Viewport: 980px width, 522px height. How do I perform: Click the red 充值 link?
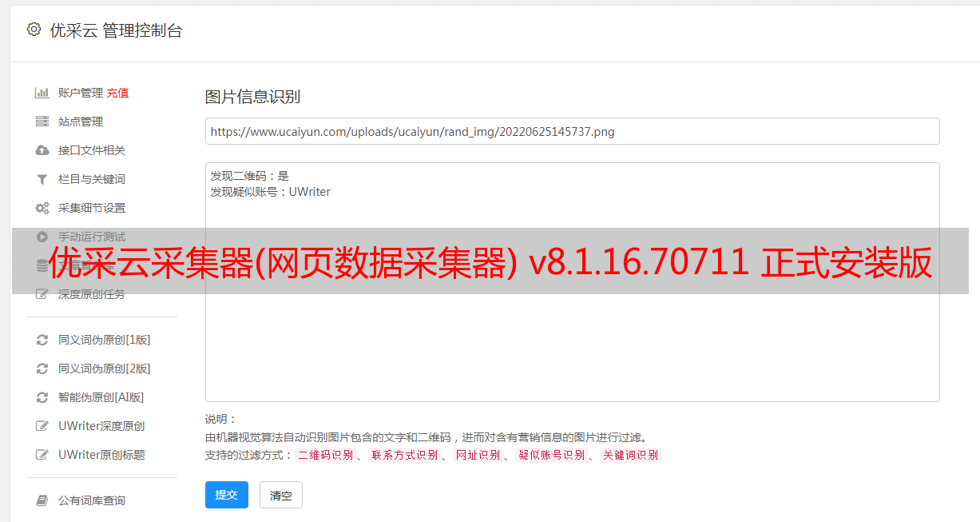[x=117, y=93]
